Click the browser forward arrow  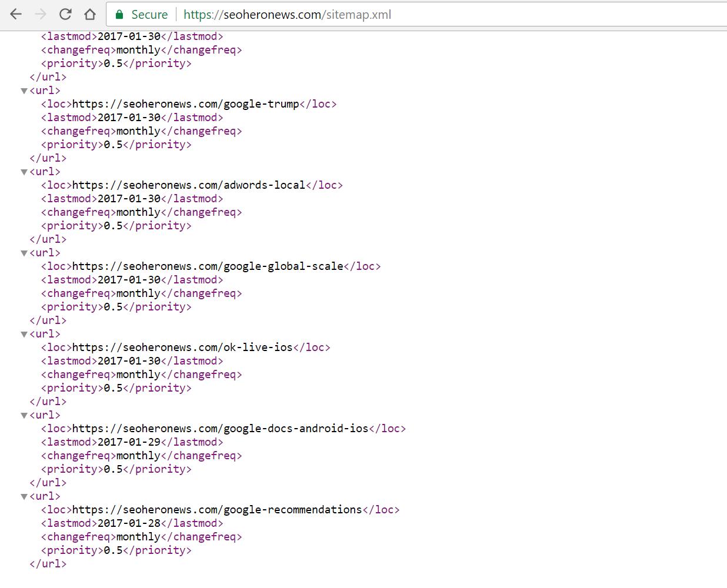click(41, 14)
